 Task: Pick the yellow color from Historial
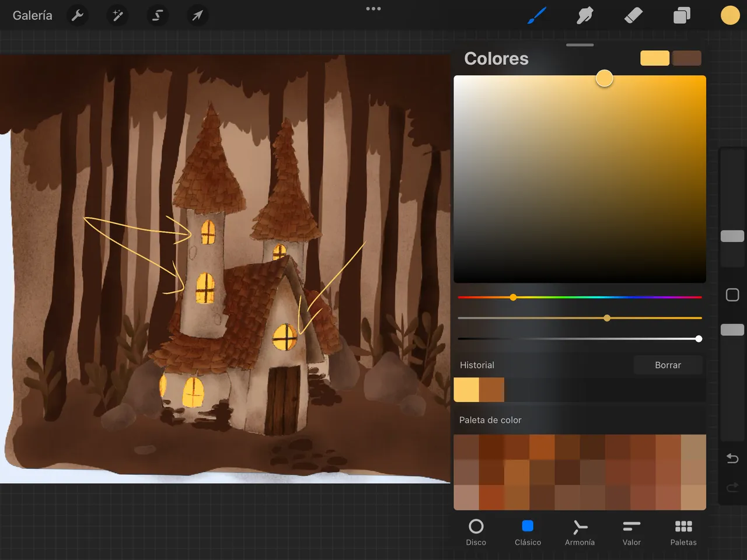pos(466,390)
